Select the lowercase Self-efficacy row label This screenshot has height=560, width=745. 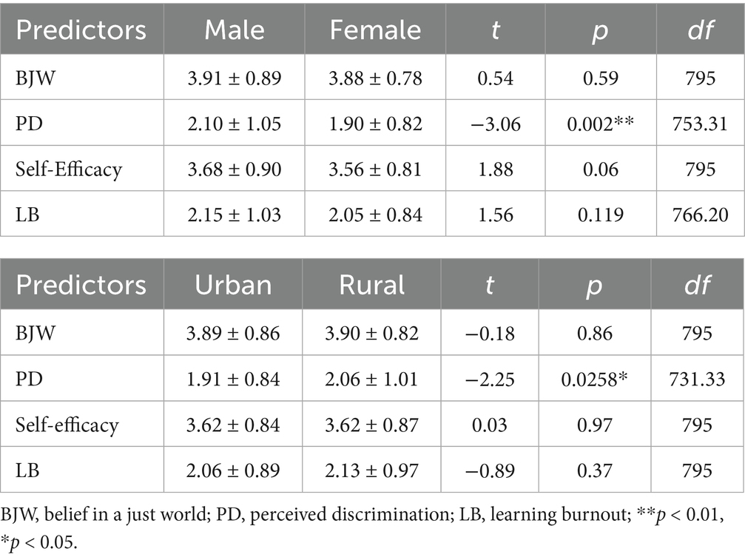tap(67, 425)
